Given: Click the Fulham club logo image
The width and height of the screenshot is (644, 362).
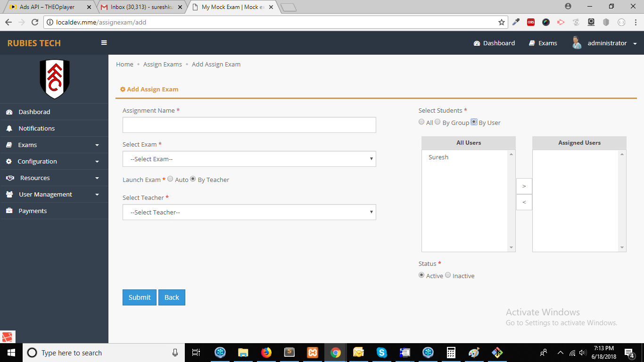Looking at the screenshot, I should tap(55, 79).
